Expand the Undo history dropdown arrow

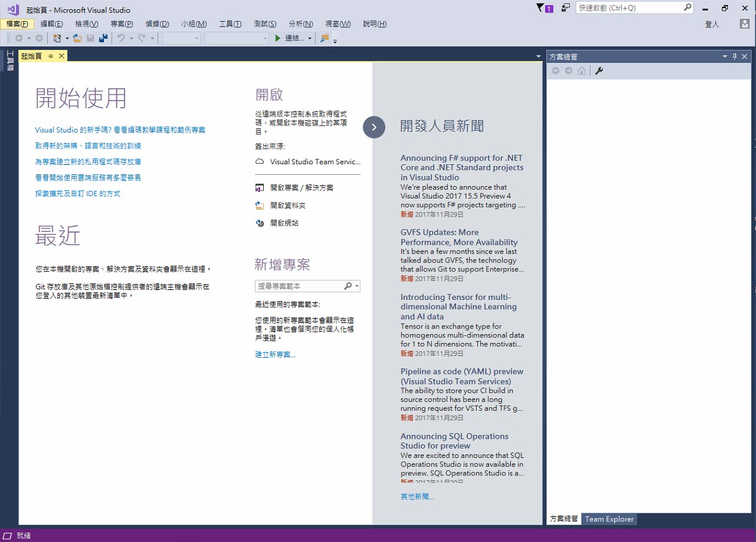(x=131, y=39)
